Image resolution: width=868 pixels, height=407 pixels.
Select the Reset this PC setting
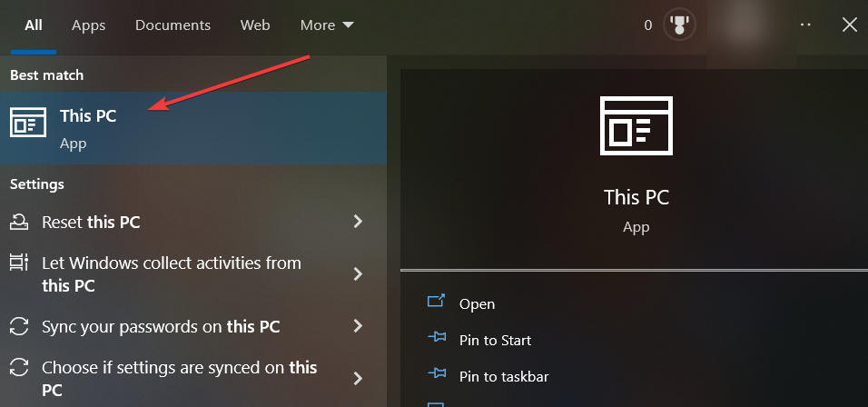pos(193,222)
